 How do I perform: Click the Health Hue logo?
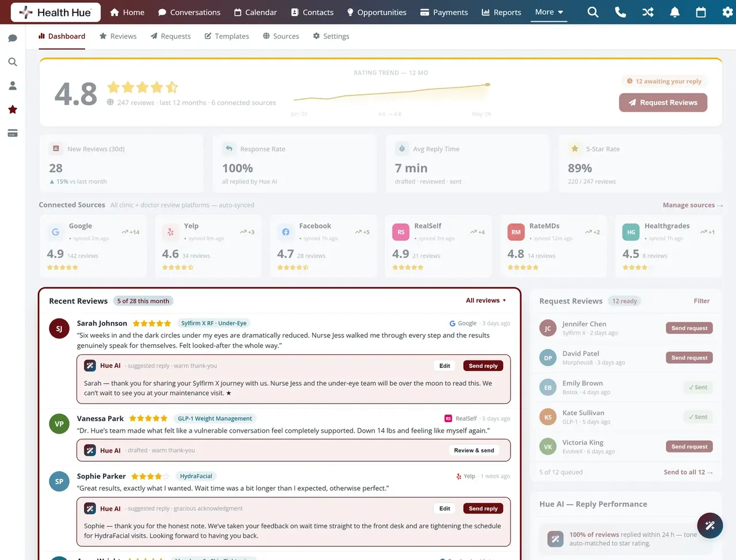click(x=56, y=12)
